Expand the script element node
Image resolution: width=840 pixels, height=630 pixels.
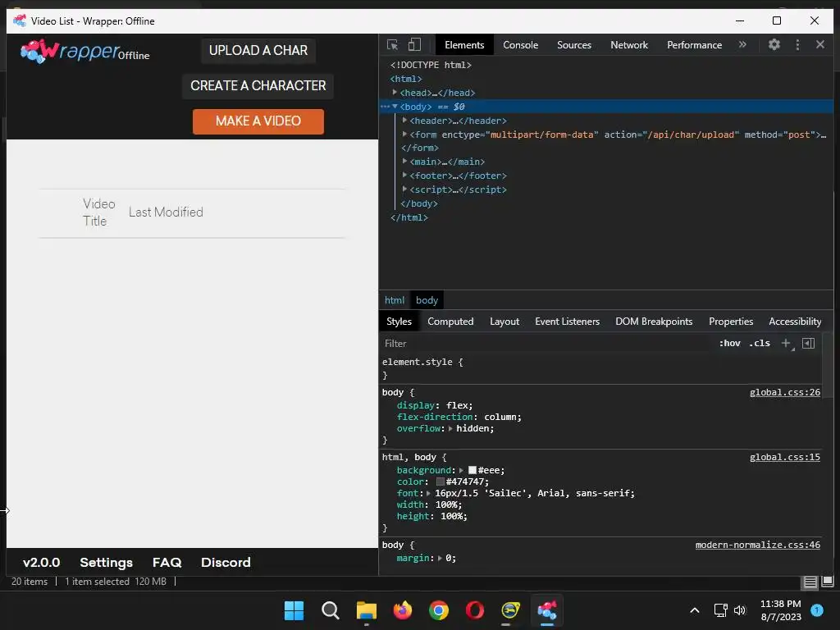pyautogui.click(x=404, y=189)
